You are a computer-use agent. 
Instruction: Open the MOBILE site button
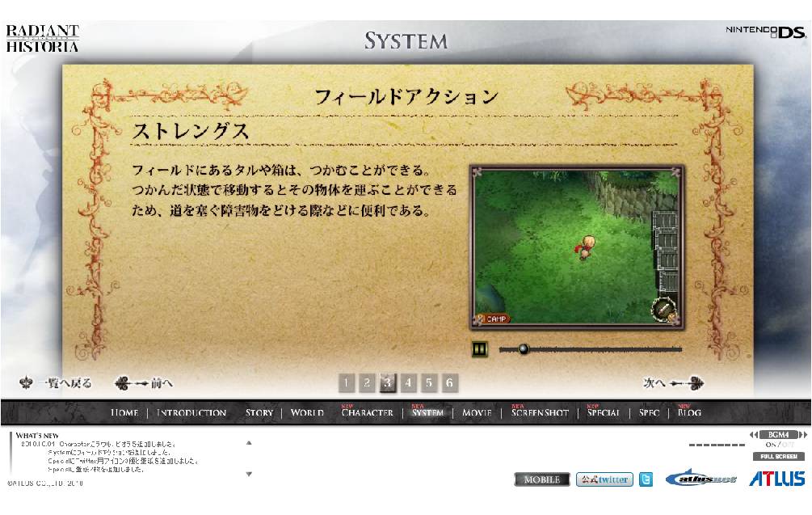coord(541,479)
